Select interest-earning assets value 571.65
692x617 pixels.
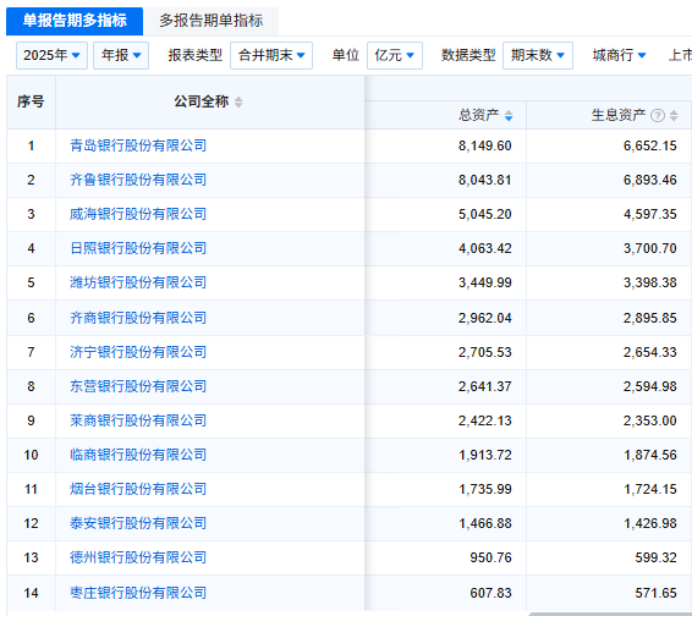[x=656, y=593]
